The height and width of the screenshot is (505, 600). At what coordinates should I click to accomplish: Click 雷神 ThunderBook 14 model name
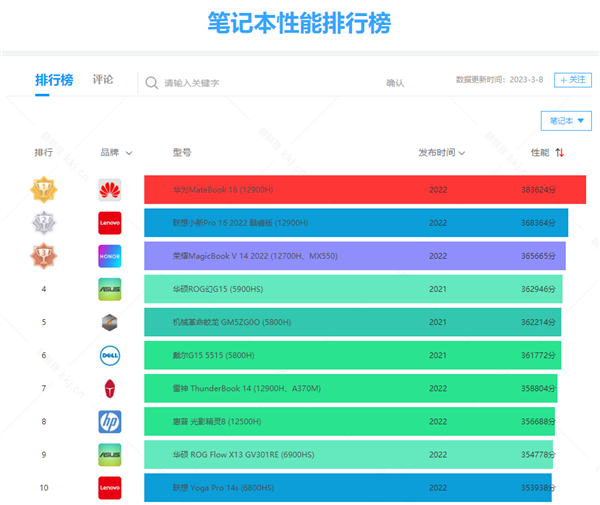(247, 388)
